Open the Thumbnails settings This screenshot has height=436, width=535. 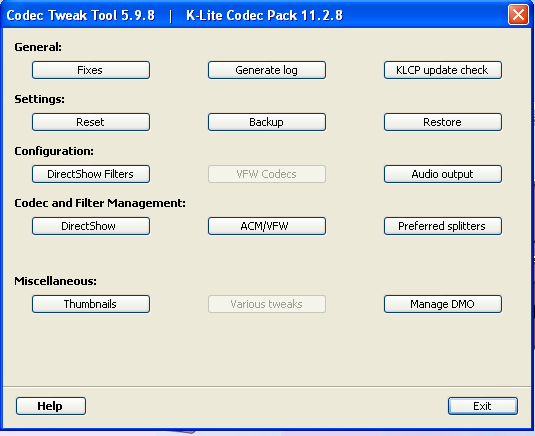point(91,304)
